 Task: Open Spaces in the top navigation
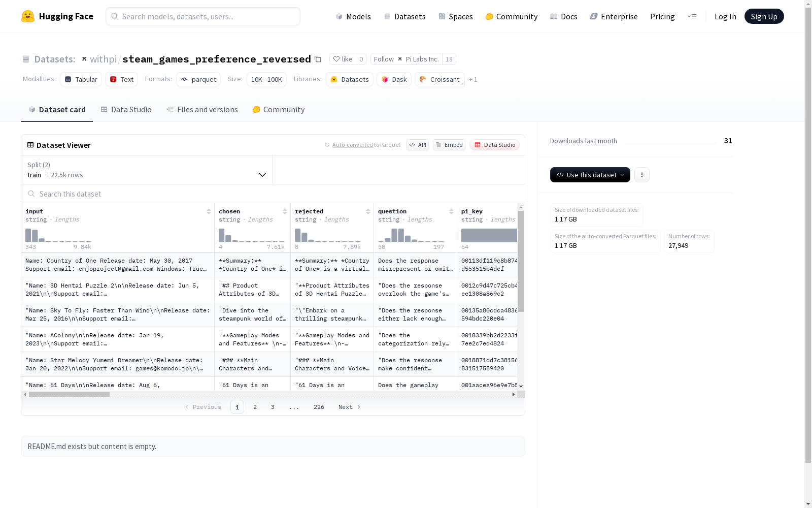coord(456,16)
